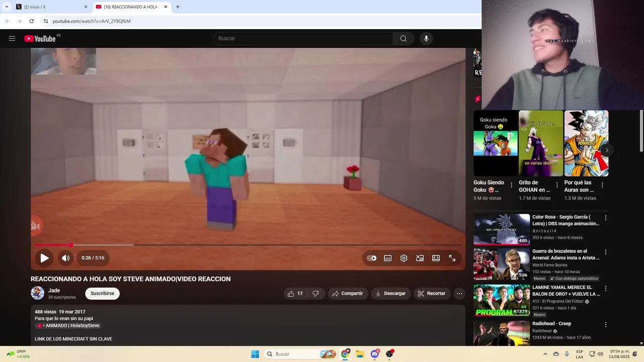Image resolution: width=644 pixels, height=362 pixels.
Task: View site information icon in address bar
Action: (45, 21)
